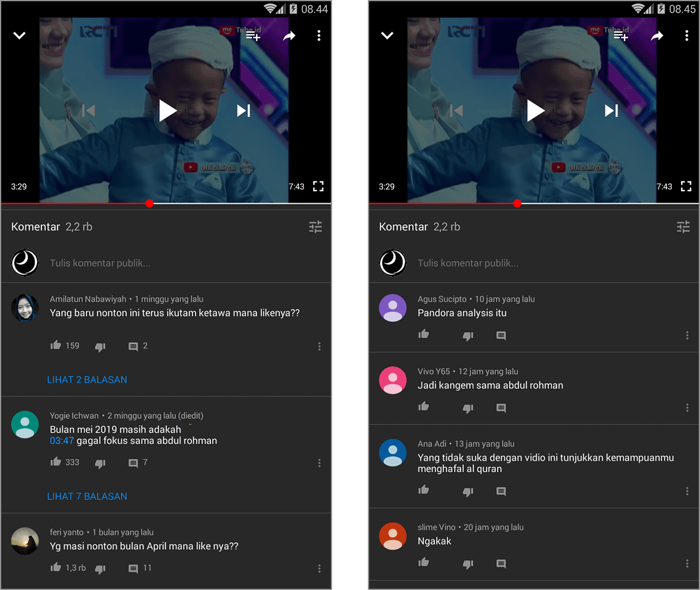Dislike Ana Adi's comment

point(468,492)
